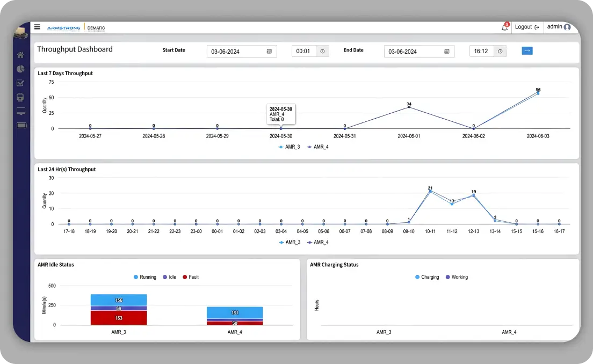Click the 2024-06-01 data point labeled 34

point(409,107)
